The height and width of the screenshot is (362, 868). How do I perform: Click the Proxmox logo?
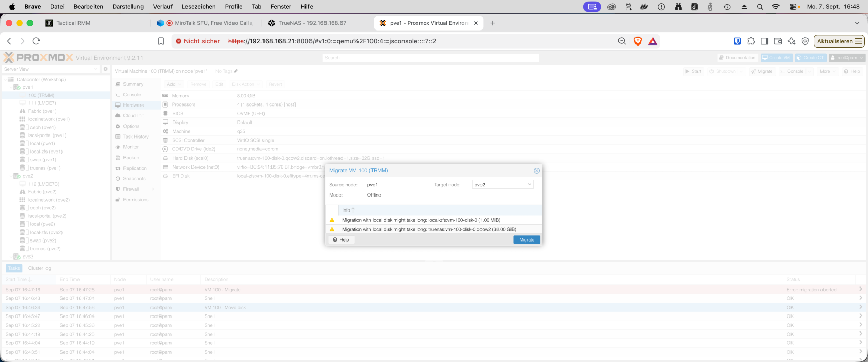[38, 57]
